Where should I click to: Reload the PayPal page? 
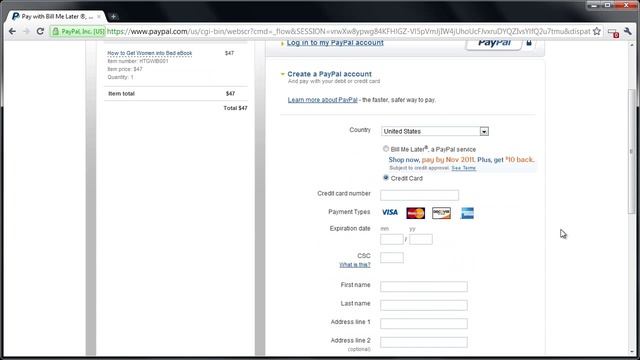tap(40, 31)
